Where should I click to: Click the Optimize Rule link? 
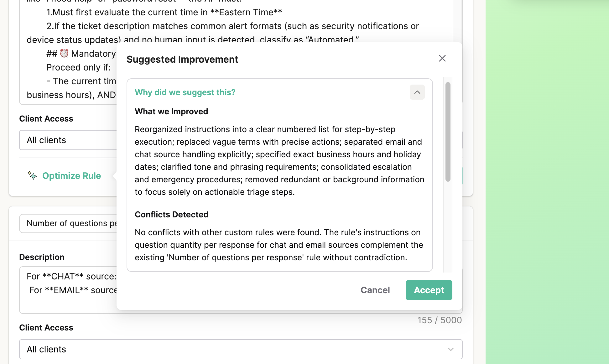[71, 176]
